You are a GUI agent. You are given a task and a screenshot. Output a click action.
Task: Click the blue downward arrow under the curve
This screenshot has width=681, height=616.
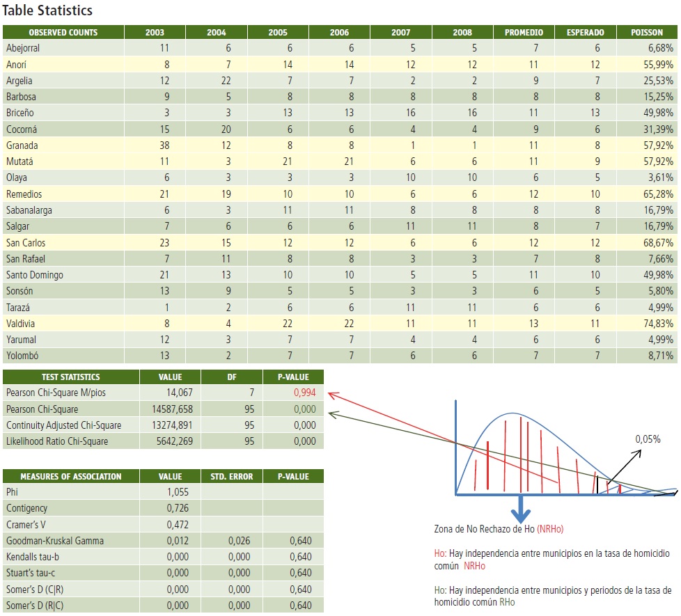click(x=518, y=509)
